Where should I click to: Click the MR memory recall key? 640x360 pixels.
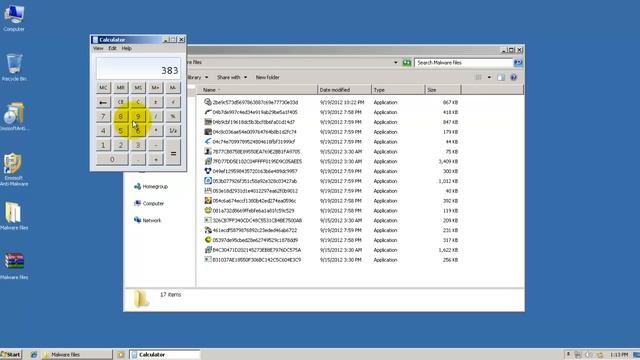tap(121, 88)
